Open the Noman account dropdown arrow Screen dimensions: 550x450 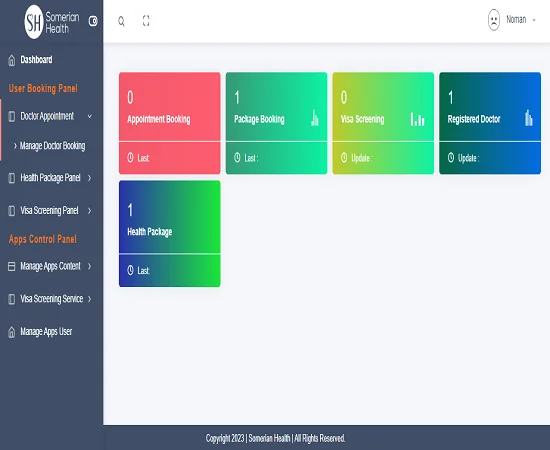click(534, 20)
